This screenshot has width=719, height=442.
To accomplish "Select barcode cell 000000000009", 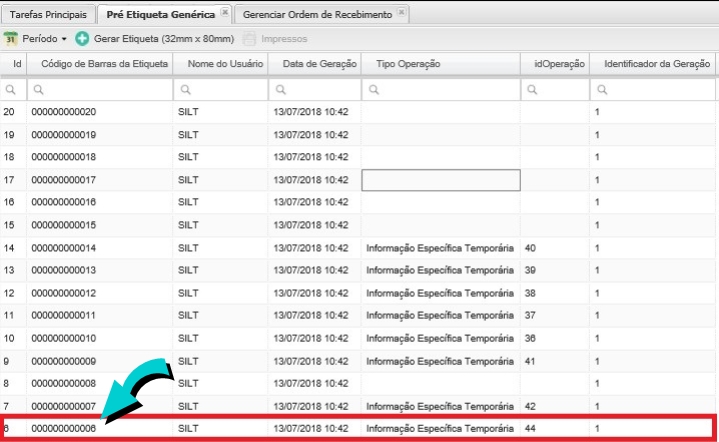I will pyautogui.click(x=64, y=361).
